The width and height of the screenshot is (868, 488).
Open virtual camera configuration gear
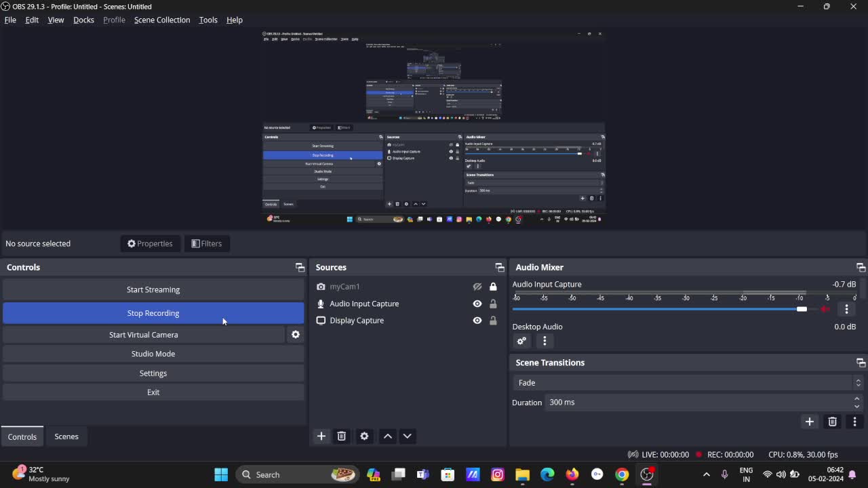296,335
